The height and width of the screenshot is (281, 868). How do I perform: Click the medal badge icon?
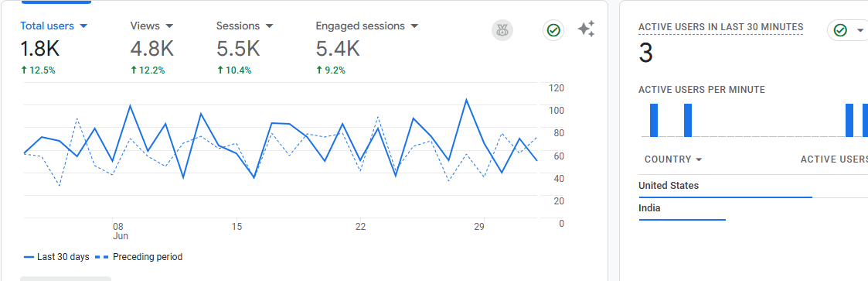tap(502, 30)
